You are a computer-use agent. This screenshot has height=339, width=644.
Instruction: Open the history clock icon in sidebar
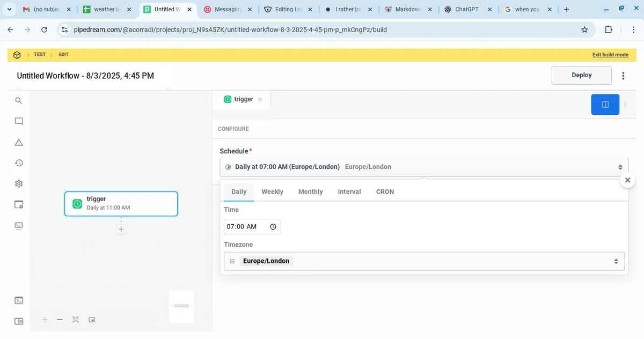19,163
